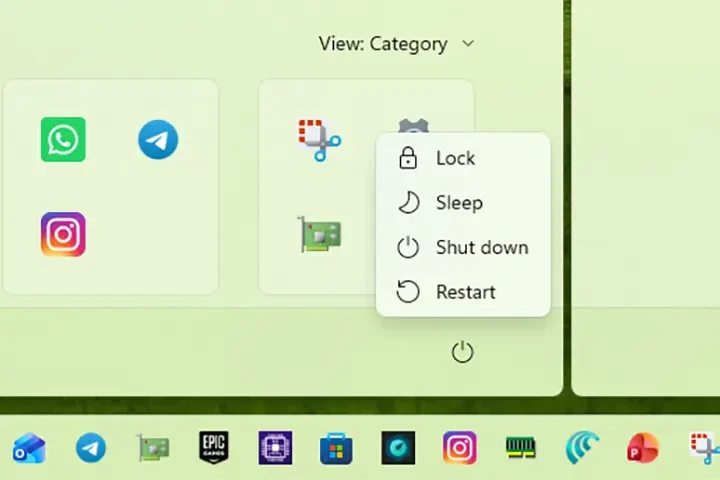The height and width of the screenshot is (480, 720).
Task: Open the View: Category dropdown
Action: (x=397, y=44)
